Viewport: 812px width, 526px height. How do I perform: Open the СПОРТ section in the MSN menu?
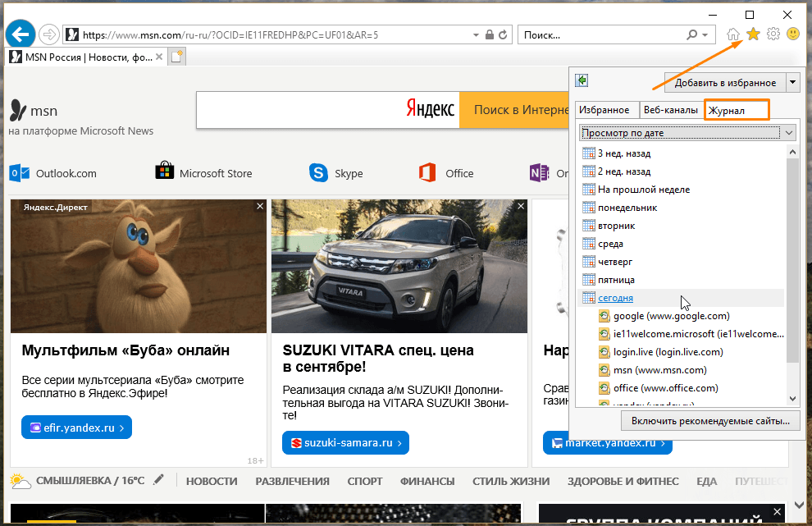(x=365, y=481)
